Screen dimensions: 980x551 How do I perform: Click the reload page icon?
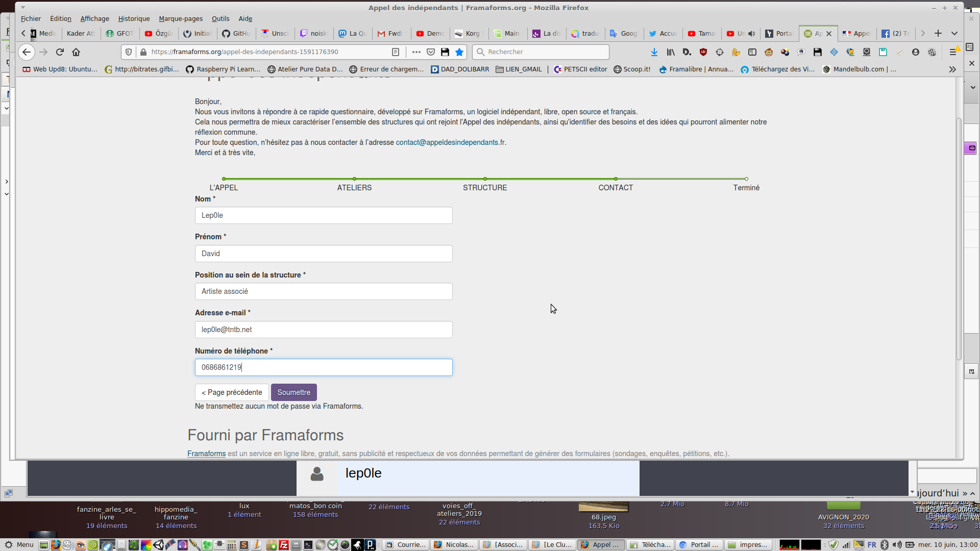pyautogui.click(x=60, y=52)
